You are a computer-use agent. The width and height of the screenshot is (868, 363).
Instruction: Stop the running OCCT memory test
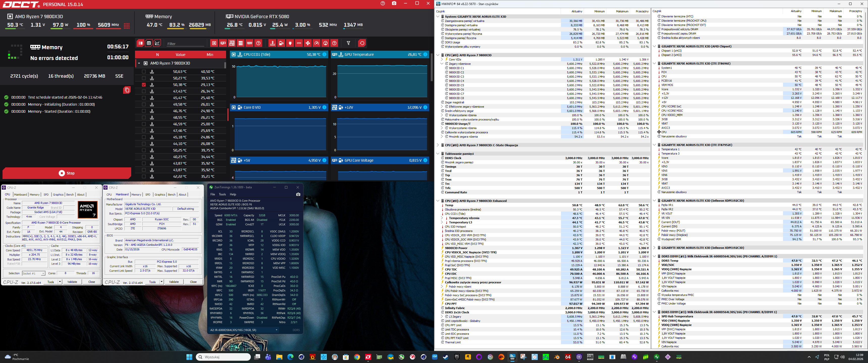pos(67,173)
